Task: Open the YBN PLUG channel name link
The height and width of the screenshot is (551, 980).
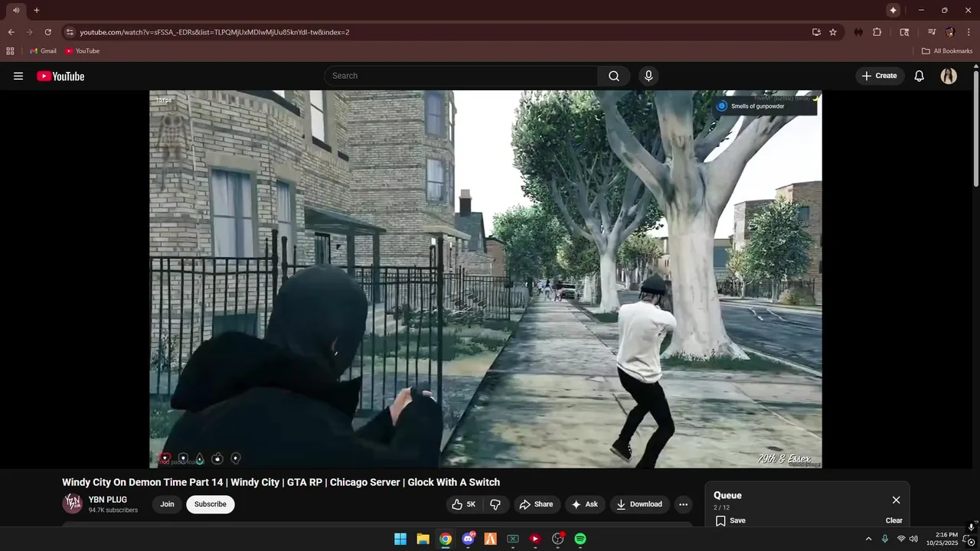Action: pyautogui.click(x=108, y=500)
